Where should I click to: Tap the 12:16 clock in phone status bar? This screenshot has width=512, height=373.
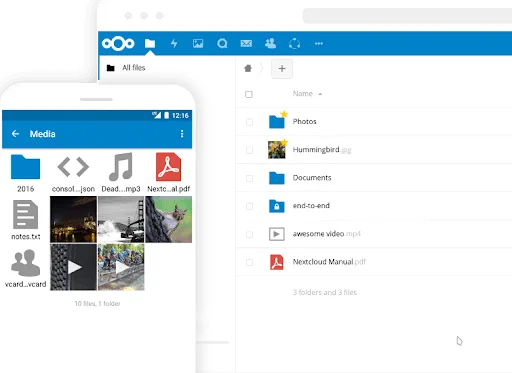click(180, 116)
